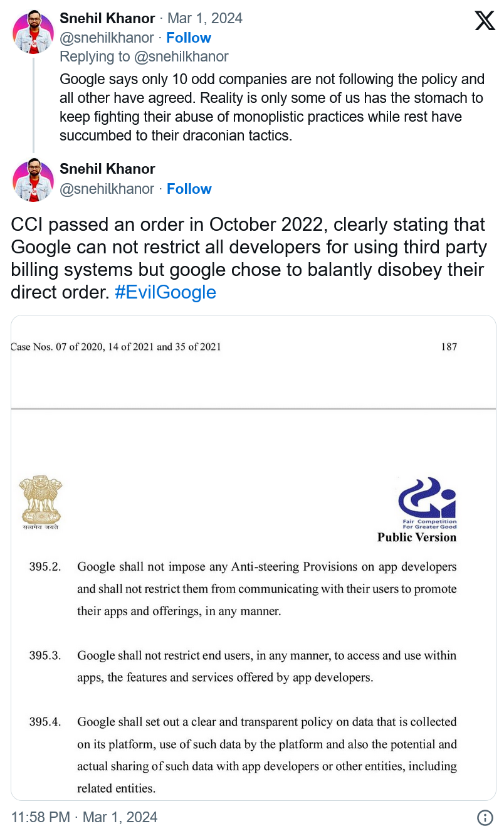Open Snehil Khanor's top profile avatar
This screenshot has height=836, width=504.
click(x=33, y=31)
